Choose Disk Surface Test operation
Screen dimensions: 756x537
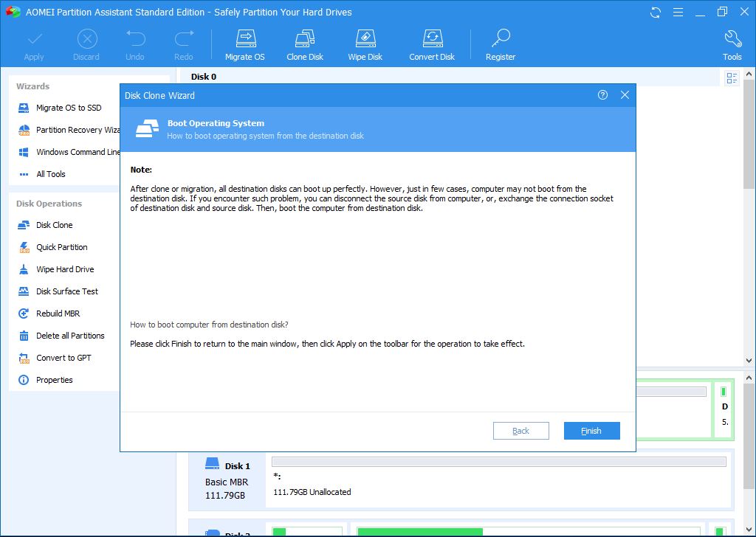[x=66, y=291]
